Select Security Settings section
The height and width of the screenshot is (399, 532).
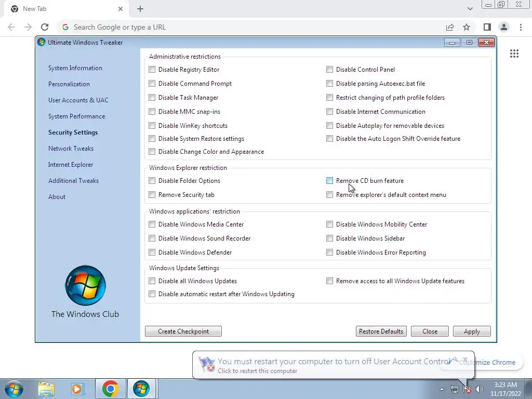pyautogui.click(x=73, y=132)
